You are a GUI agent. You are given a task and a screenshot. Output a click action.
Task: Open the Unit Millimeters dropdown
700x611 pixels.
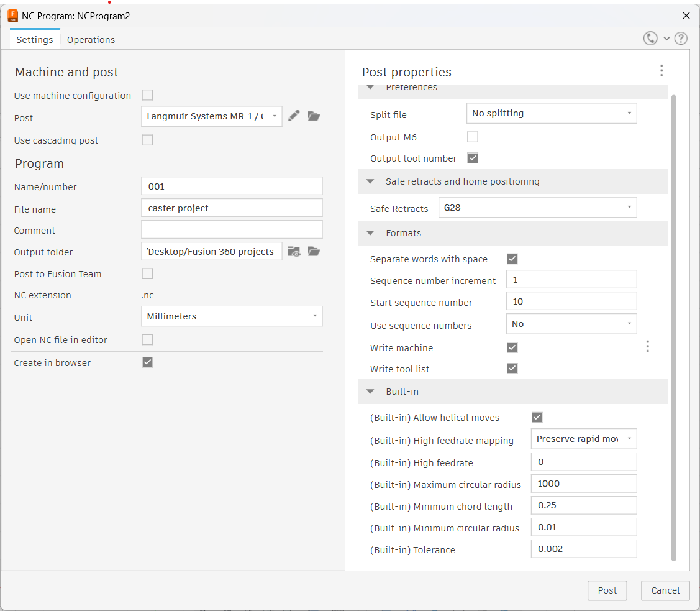232,316
